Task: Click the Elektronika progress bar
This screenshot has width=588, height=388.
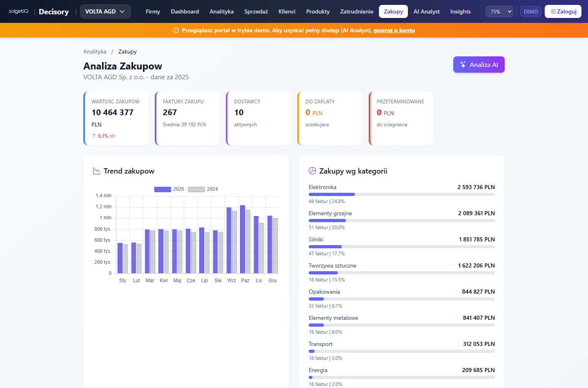Action: pos(402,194)
